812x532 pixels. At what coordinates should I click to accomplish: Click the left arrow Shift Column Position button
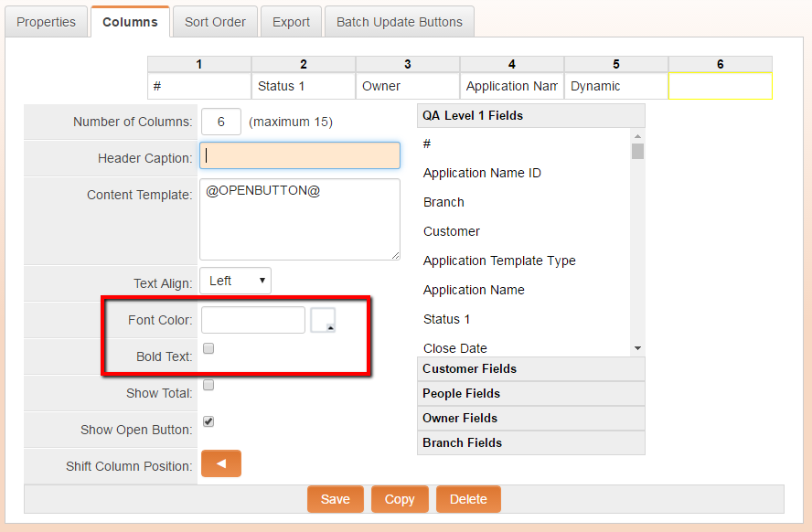pyautogui.click(x=220, y=463)
